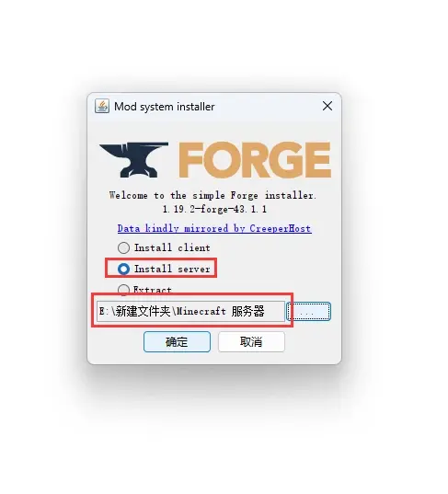Screen dimensions: 448x494
Task: Click the "Extract" label text
Action: [x=153, y=290]
